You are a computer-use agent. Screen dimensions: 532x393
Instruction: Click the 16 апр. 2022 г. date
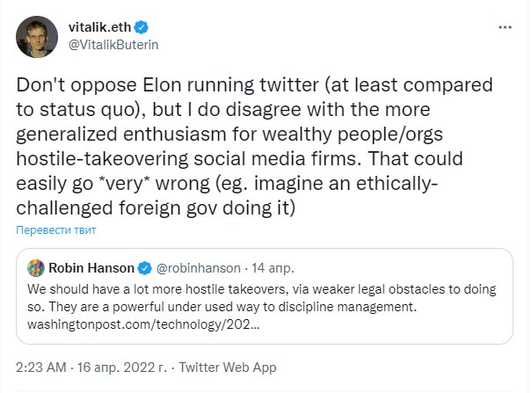click(x=122, y=368)
